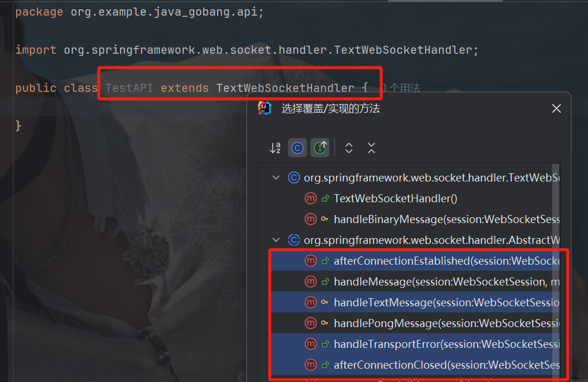588x382 pixels.
Task: Toggle alphabetical sorting of methods
Action: tap(275, 148)
